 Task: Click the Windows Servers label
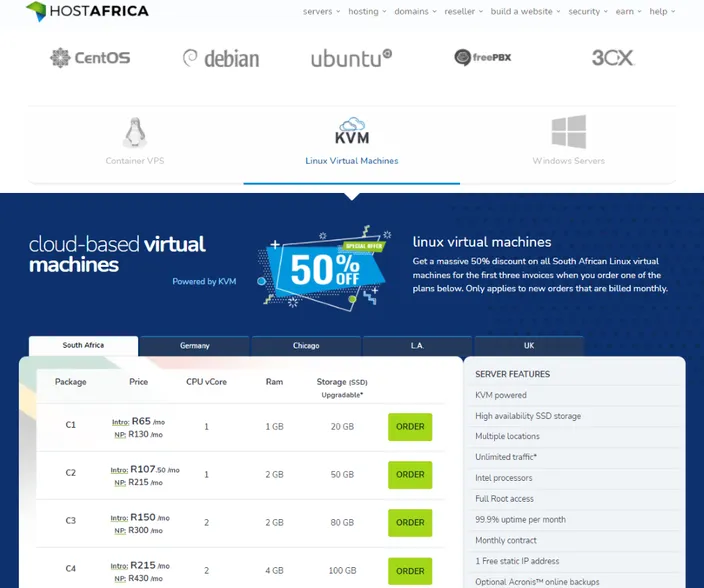[568, 161]
